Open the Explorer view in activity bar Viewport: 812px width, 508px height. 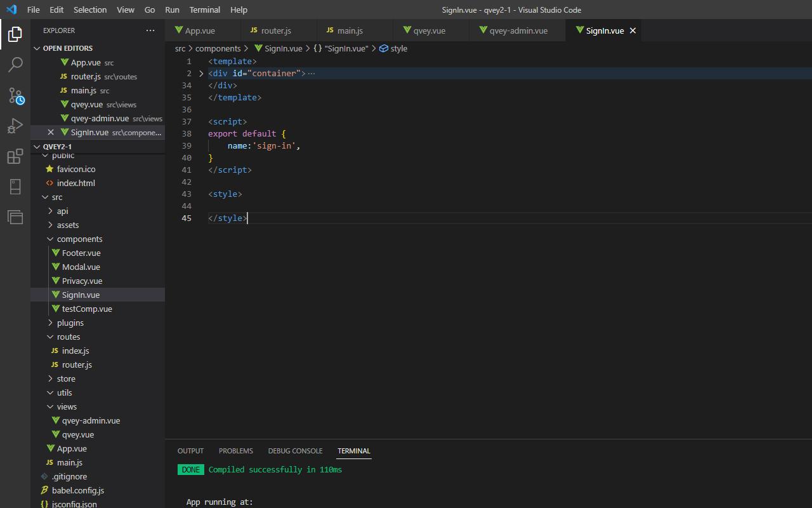tap(15, 34)
